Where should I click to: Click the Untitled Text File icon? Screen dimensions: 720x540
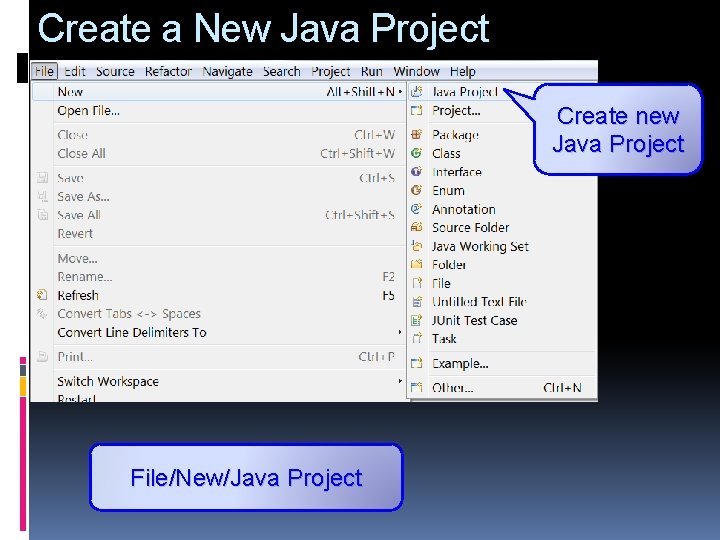click(x=416, y=302)
